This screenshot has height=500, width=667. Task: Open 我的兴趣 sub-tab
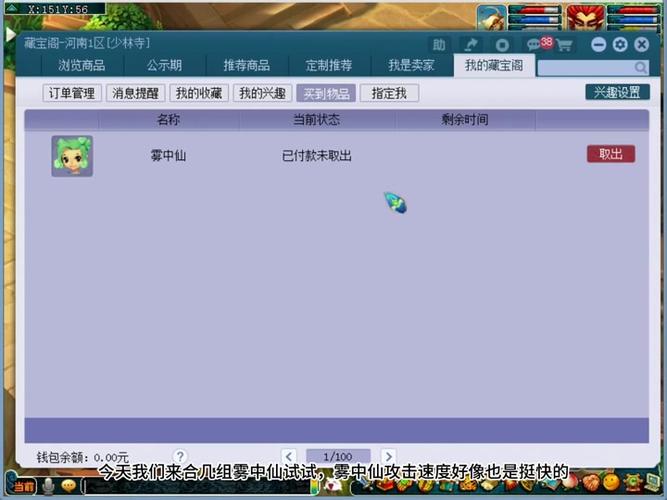[262, 93]
